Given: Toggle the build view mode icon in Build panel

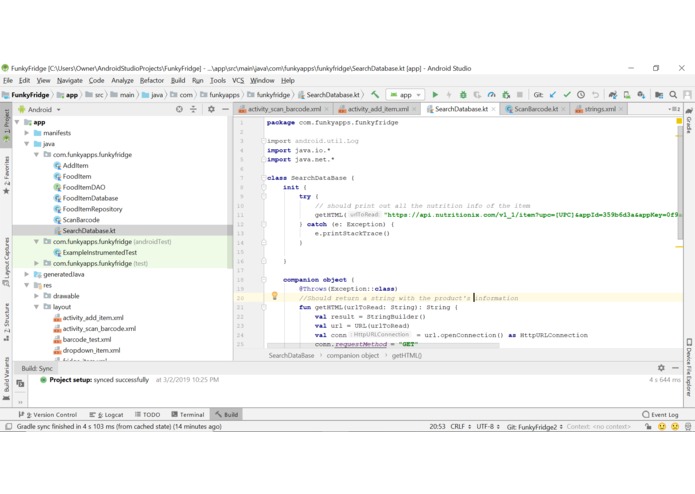Looking at the screenshot, I should [20, 384].
